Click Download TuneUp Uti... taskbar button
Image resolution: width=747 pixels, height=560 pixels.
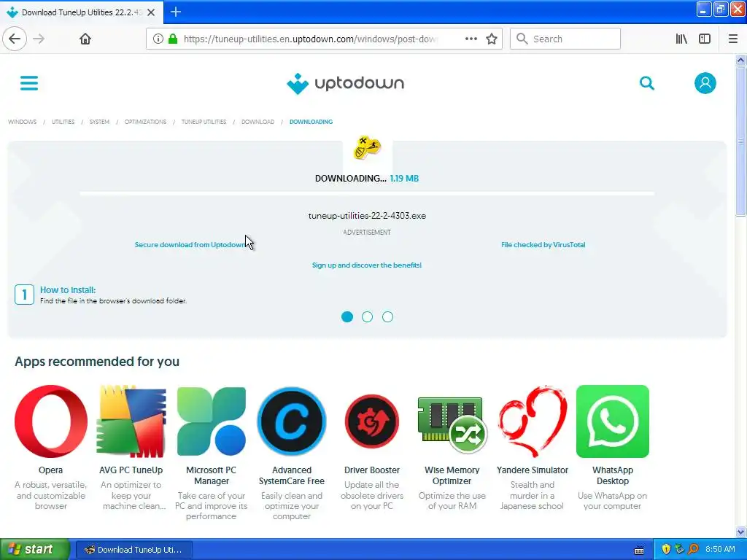(134, 550)
